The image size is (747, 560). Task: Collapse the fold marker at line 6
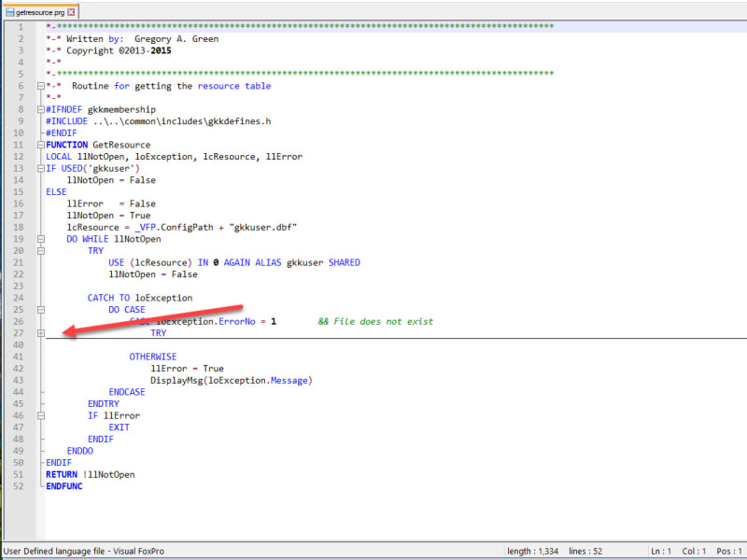(x=41, y=86)
